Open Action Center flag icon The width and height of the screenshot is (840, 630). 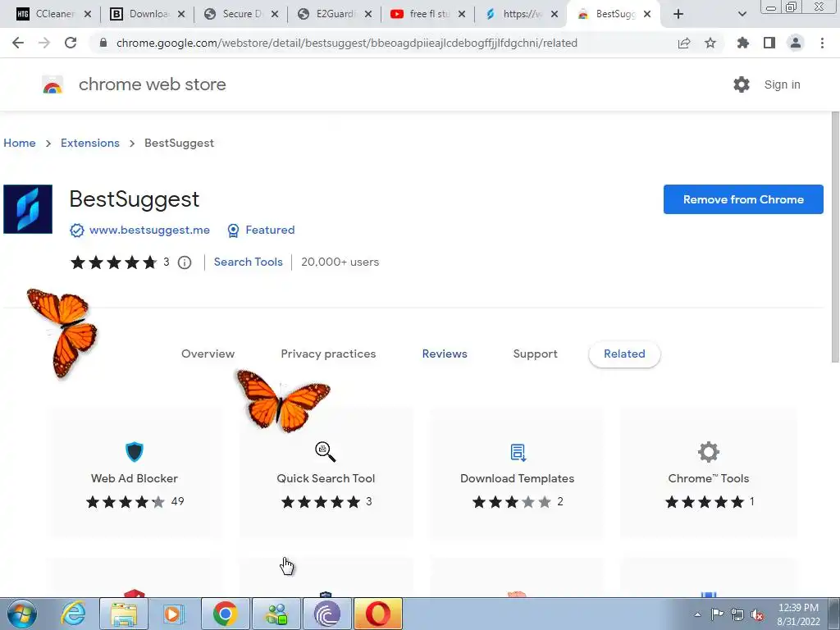pos(717,614)
